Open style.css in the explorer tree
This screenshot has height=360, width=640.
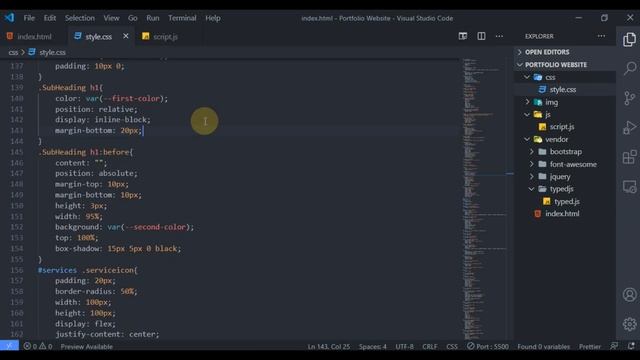tap(565, 89)
